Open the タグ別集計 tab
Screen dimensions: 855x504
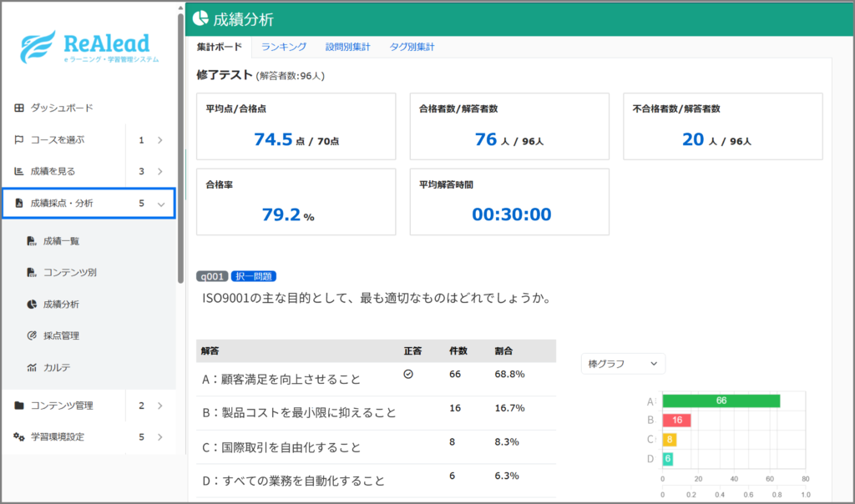click(x=412, y=47)
